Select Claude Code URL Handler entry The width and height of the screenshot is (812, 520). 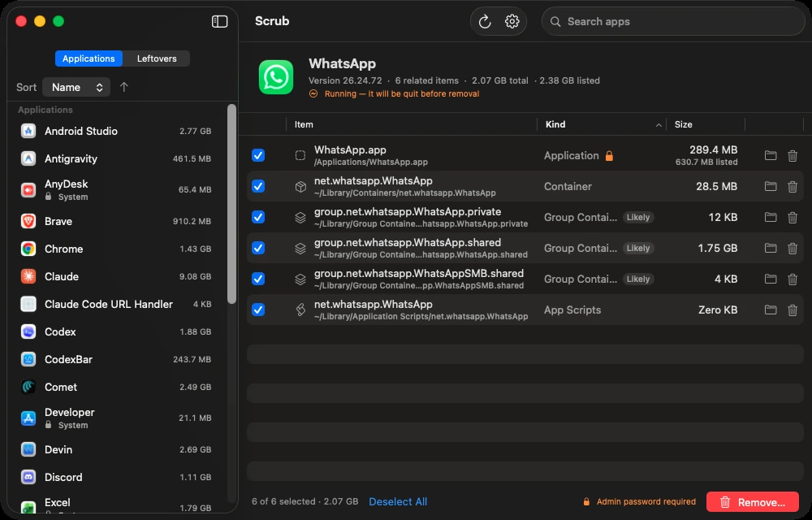point(117,304)
